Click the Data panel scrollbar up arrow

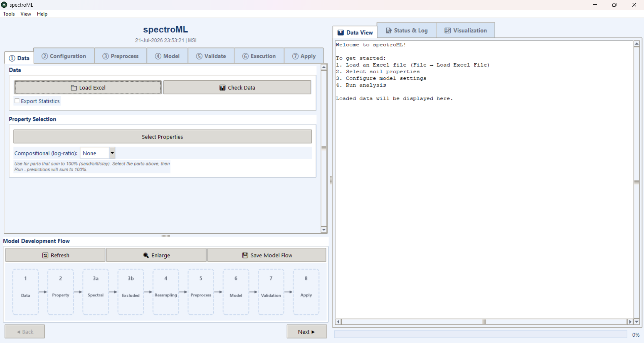point(324,68)
